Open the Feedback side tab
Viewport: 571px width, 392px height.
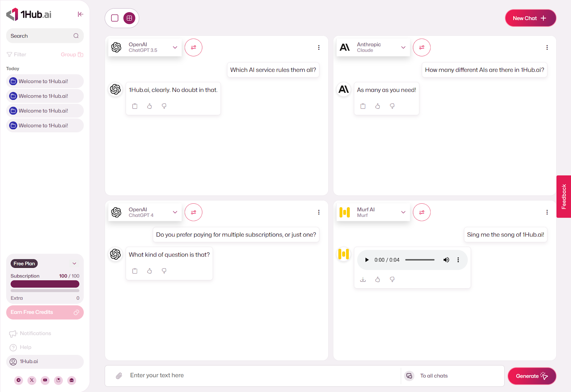[564, 197]
